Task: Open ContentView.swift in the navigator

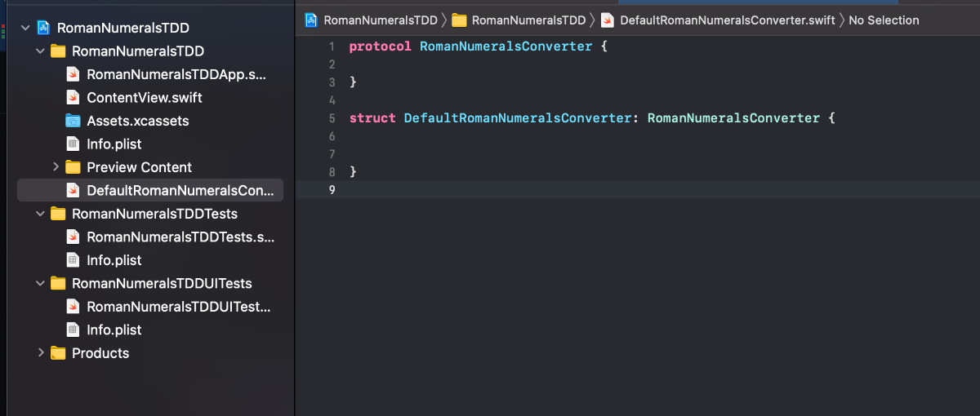Action: pyautogui.click(x=145, y=98)
